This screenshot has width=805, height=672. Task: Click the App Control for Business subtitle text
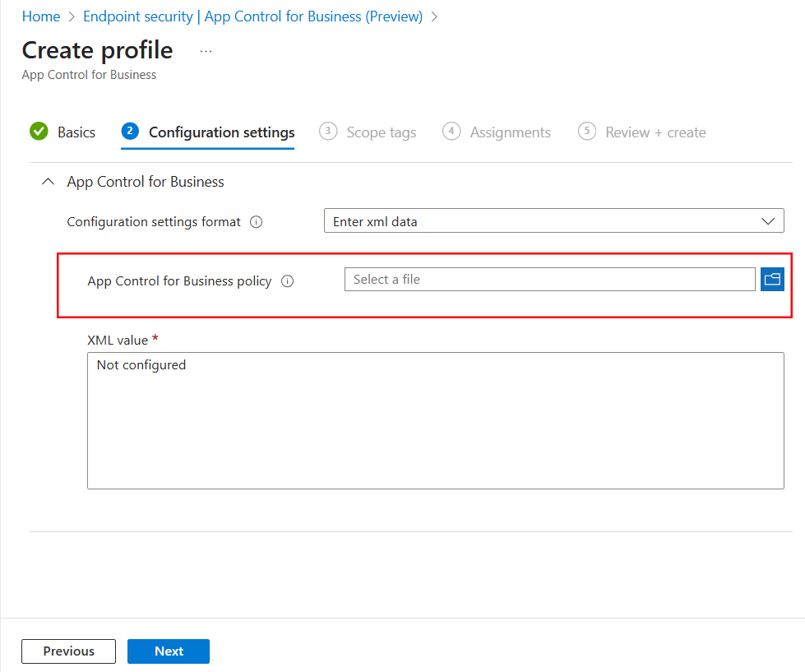[89, 75]
